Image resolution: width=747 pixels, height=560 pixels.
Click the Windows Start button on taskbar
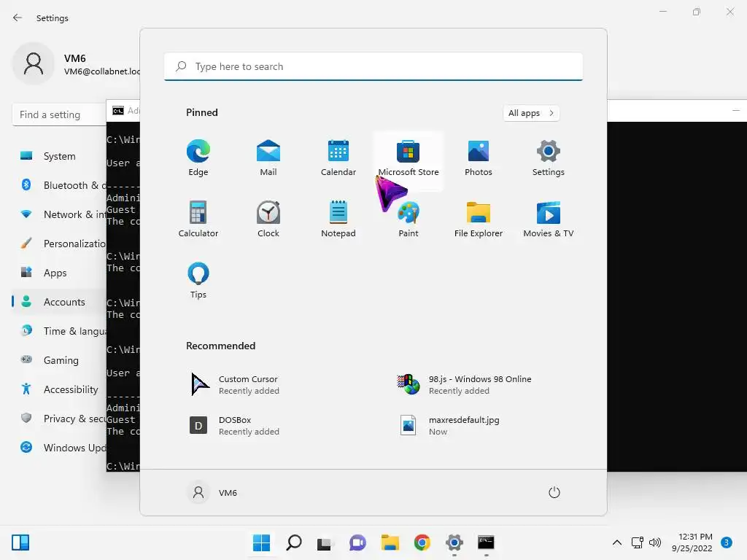pyautogui.click(x=261, y=542)
